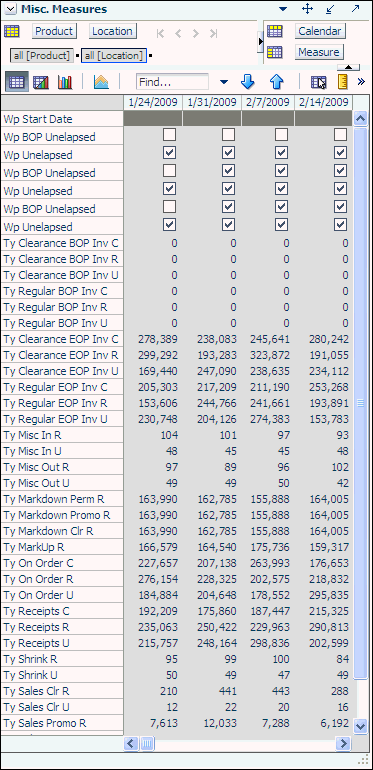Select the all [Product] tile
The width and height of the screenshot is (373, 770).
coord(42,55)
